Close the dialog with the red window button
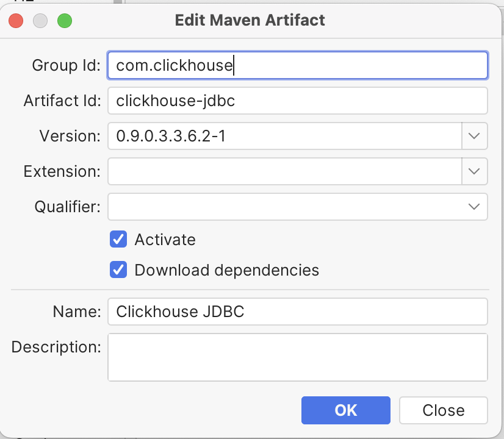504x439 pixels. 16,21
